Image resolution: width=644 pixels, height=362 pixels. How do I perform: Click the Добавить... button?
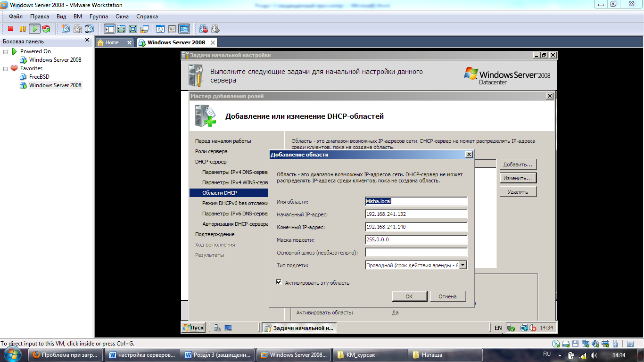(x=518, y=165)
